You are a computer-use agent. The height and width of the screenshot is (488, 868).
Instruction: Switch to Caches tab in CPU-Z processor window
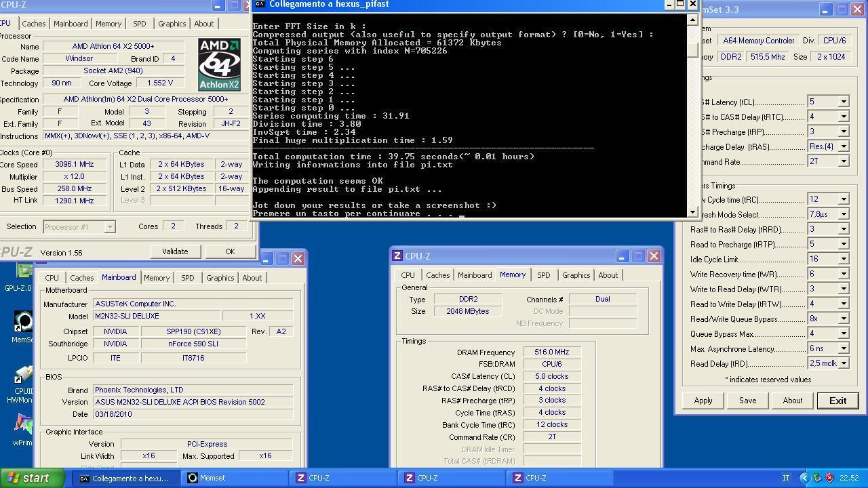33,24
